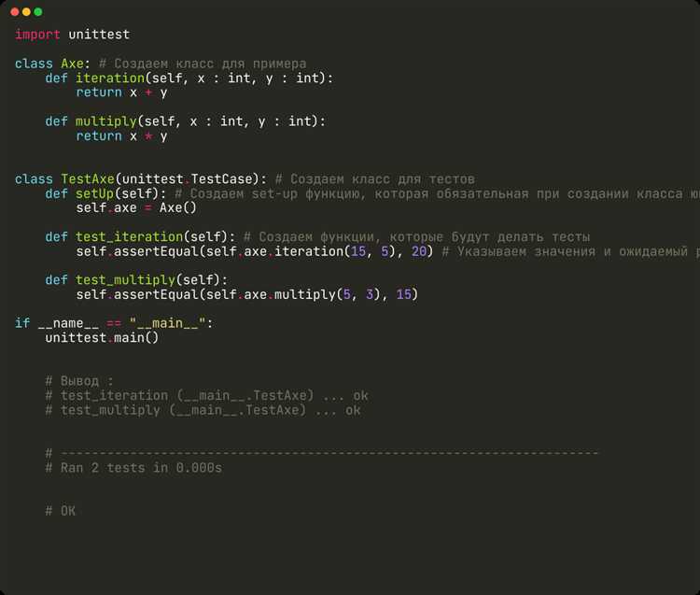The width and height of the screenshot is (700, 595).
Task: Click the 'multiply' method name in its def
Action: [105, 121]
